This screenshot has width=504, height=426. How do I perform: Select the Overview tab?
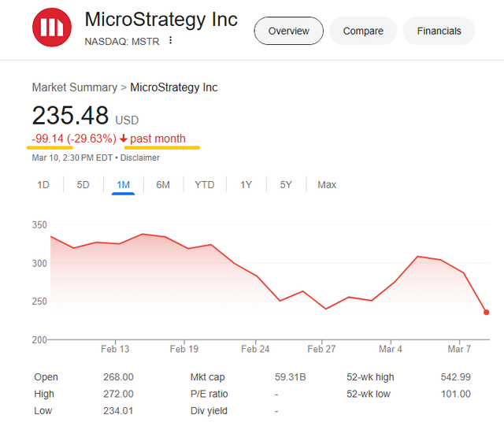(289, 31)
